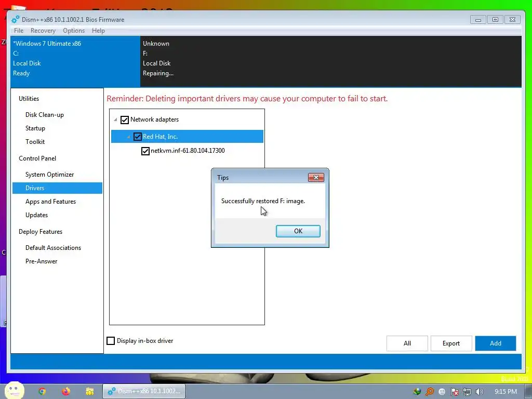
Task: Select netkvm.inf-61.80.104.17300 driver row
Action: click(188, 151)
